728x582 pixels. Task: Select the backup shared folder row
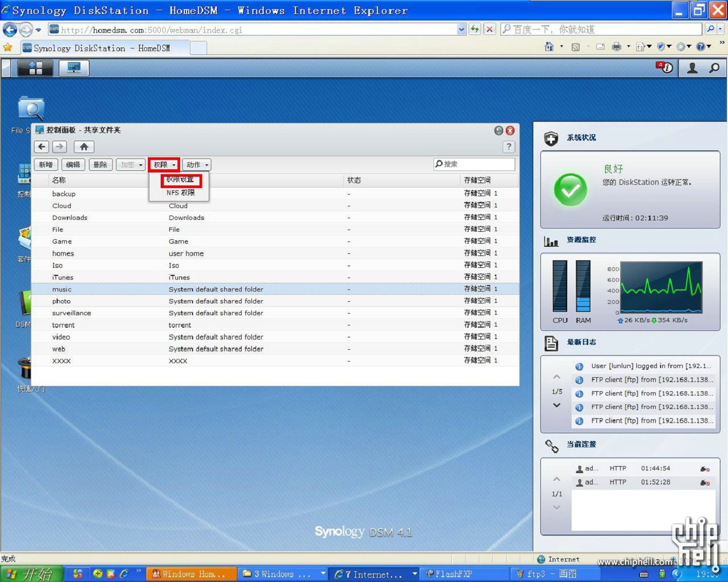(x=275, y=193)
